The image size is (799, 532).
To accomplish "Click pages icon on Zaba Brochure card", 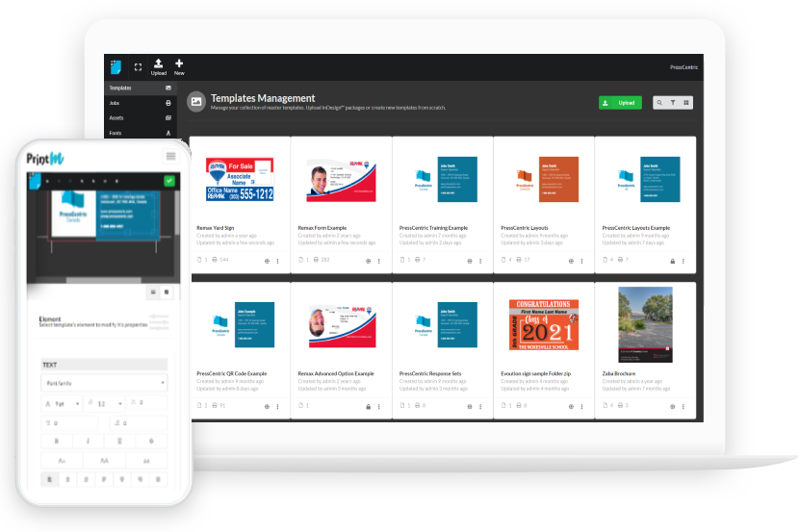I will pyautogui.click(x=605, y=405).
